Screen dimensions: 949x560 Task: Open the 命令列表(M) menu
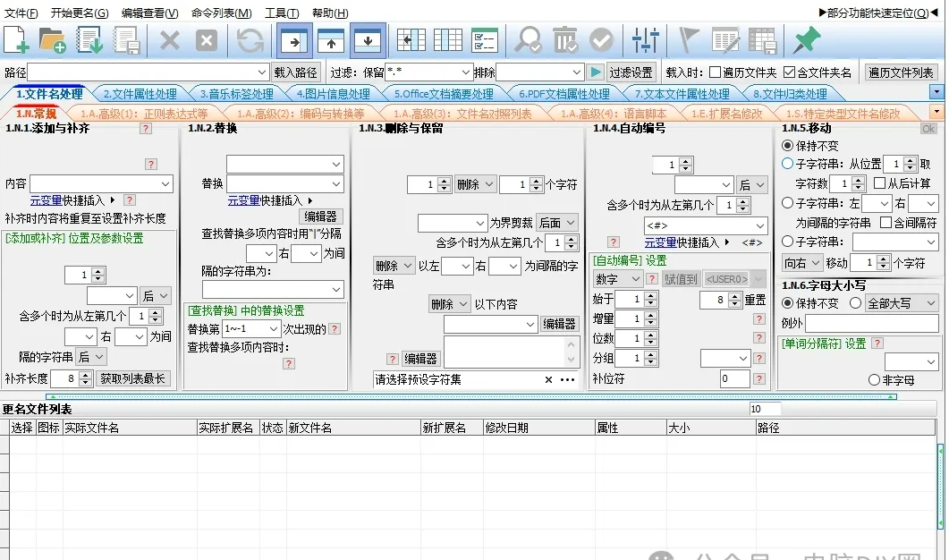pos(222,13)
